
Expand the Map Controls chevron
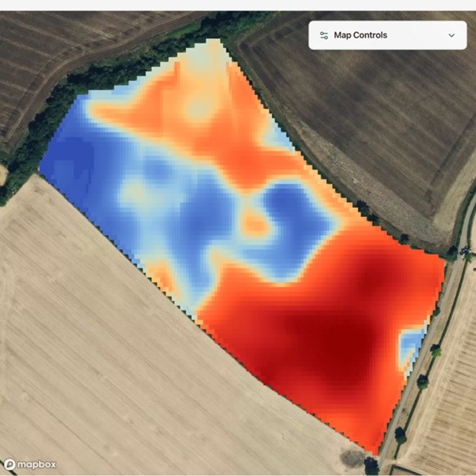pyautogui.click(x=452, y=36)
